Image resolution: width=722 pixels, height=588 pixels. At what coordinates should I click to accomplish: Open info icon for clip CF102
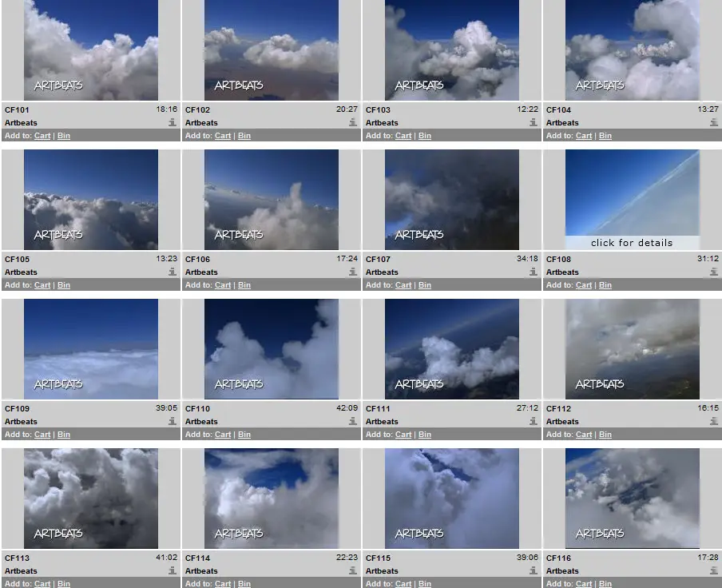coord(353,122)
